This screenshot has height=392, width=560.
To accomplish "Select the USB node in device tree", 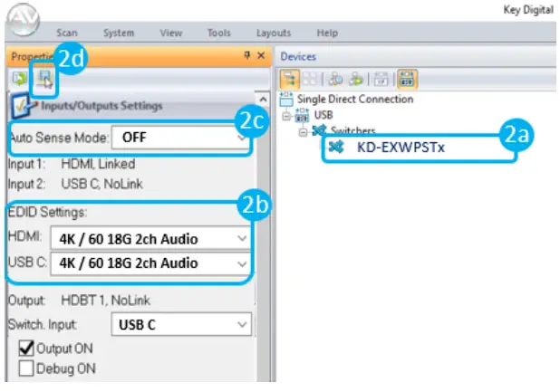I will [323, 115].
